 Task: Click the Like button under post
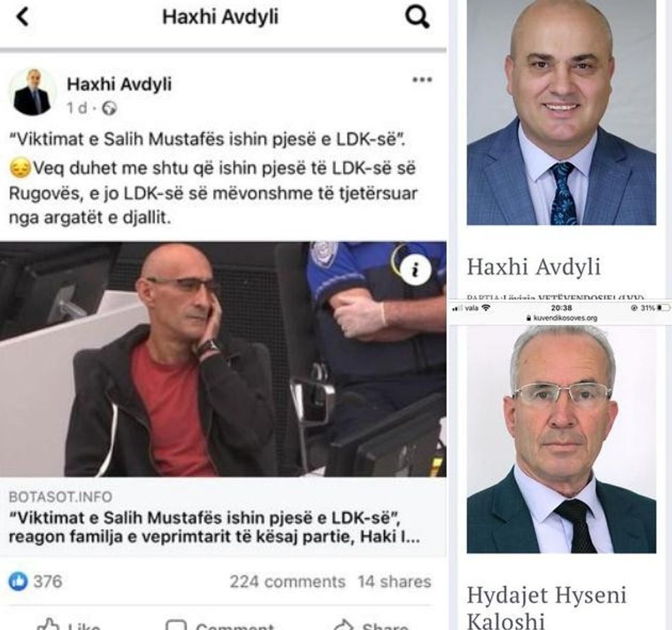69,625
